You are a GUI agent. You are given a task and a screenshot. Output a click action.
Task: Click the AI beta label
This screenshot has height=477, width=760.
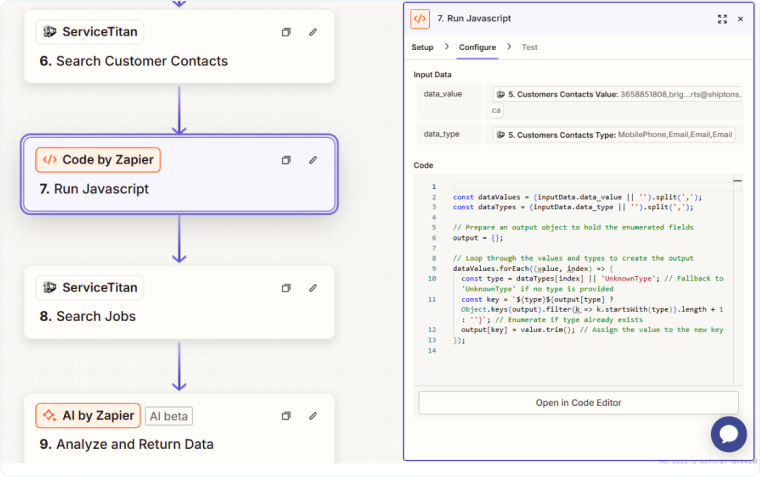click(x=169, y=416)
